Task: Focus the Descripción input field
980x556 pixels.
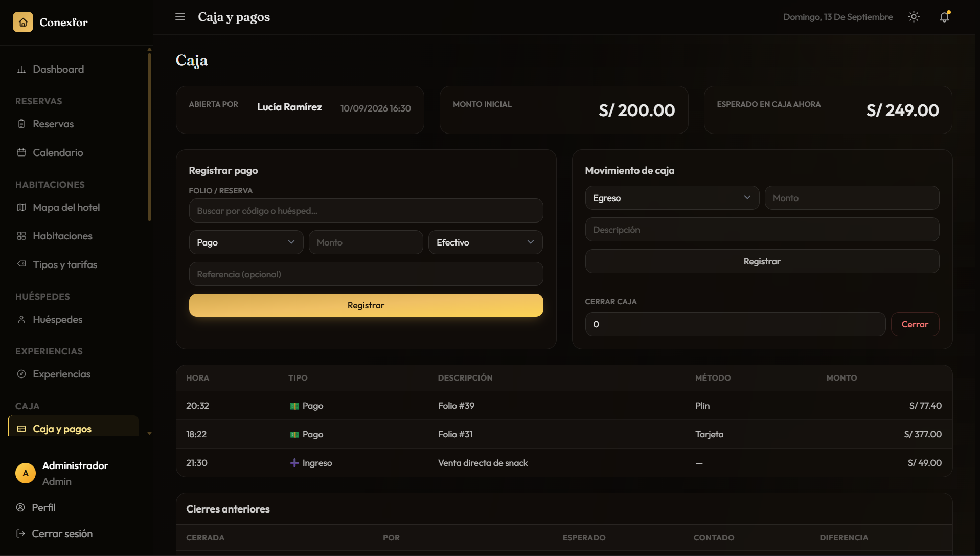Action: [x=762, y=230]
